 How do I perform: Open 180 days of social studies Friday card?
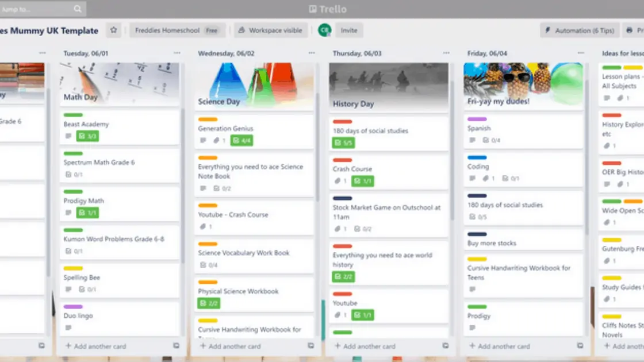point(523,208)
